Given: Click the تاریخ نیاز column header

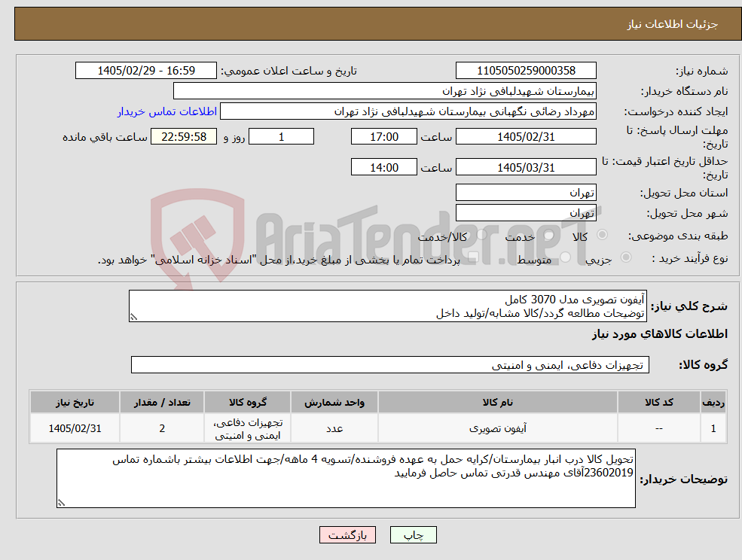Looking at the screenshot, I should (x=75, y=403).
